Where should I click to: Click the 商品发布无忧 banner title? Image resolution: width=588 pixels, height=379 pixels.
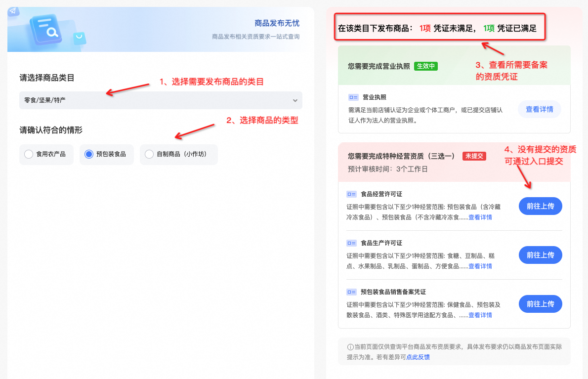click(277, 23)
